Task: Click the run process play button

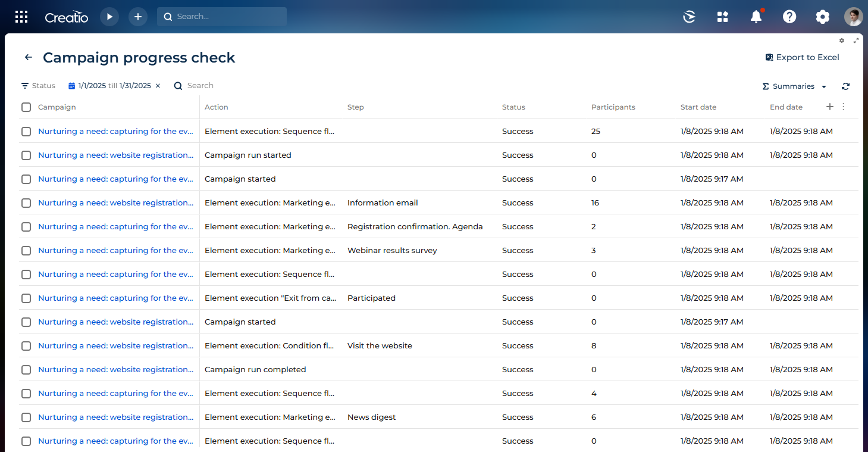Action: [x=109, y=17]
